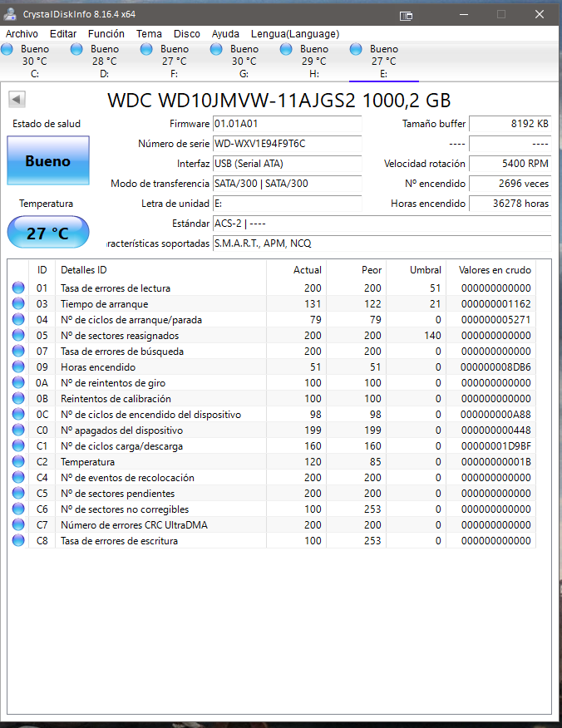Image resolution: width=562 pixels, height=728 pixels.
Task: Open the Editar menu
Action: (63, 34)
